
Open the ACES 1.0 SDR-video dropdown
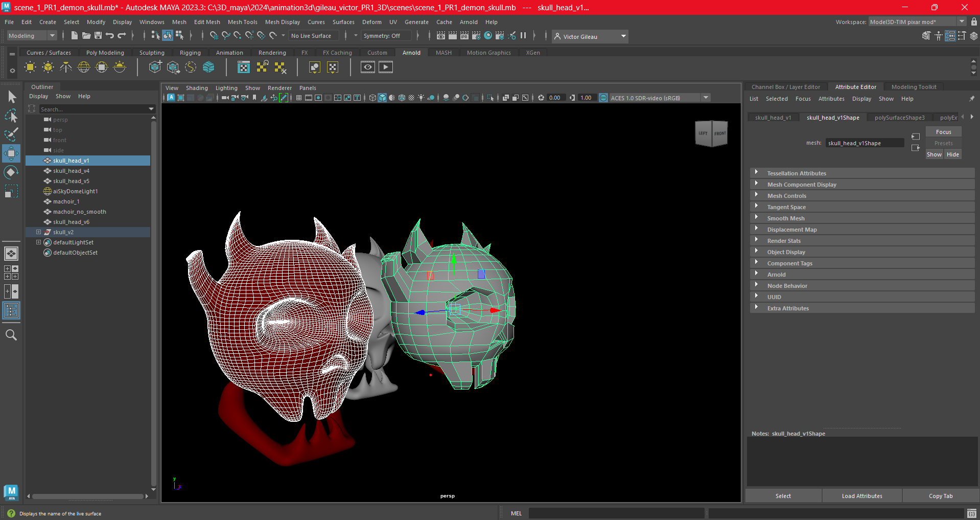coord(660,98)
